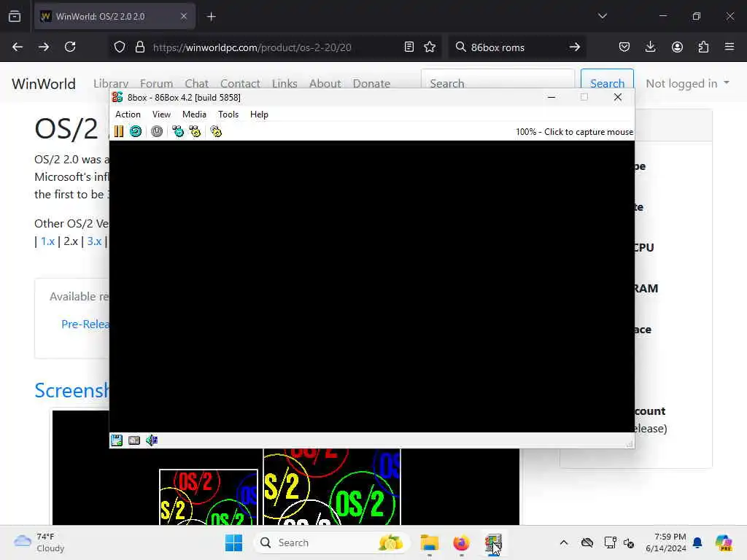The width and height of the screenshot is (747, 560).
Task: Pause emulation in 86Box toolbar
Action: click(x=119, y=131)
